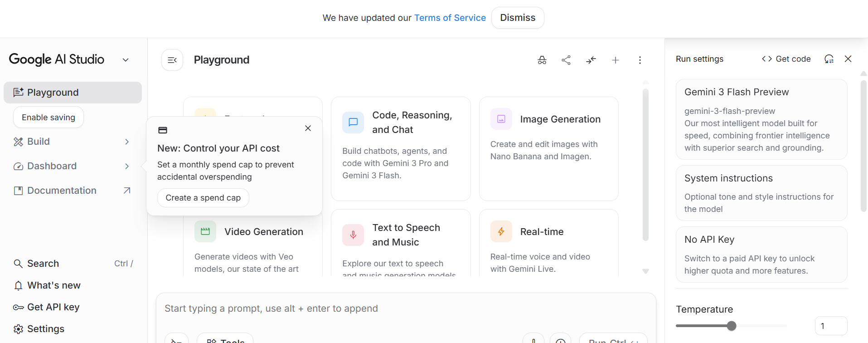868x343 pixels.
Task: Open the Terms of Service link
Action: pos(450,18)
